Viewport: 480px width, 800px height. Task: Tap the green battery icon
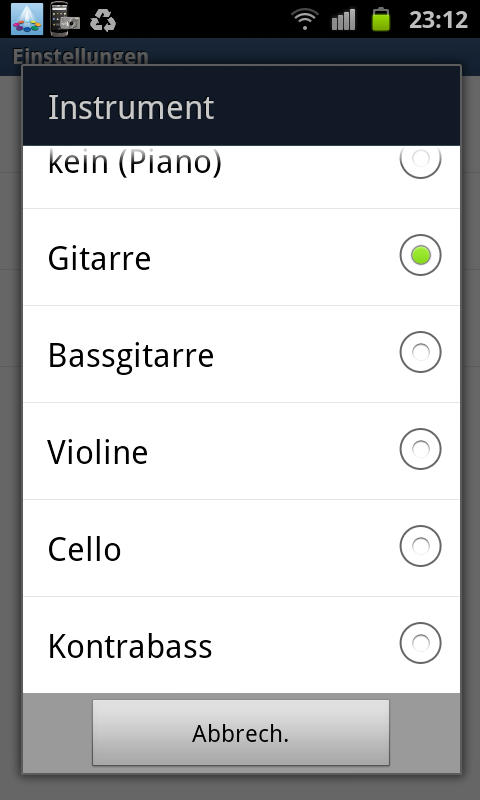point(381,19)
